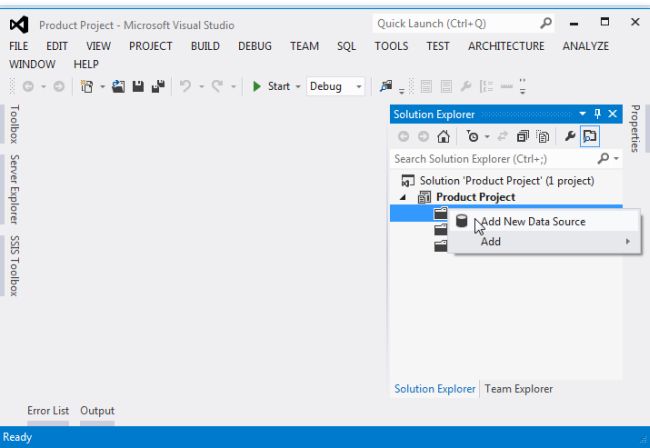Switch to the Solution Explorer bottom tab
650x448 pixels.
pyautogui.click(x=435, y=389)
